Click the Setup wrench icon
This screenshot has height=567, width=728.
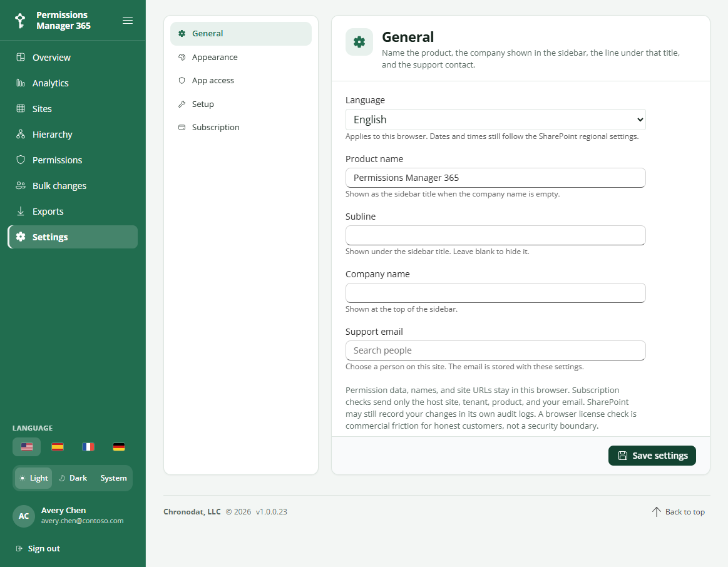(x=182, y=104)
